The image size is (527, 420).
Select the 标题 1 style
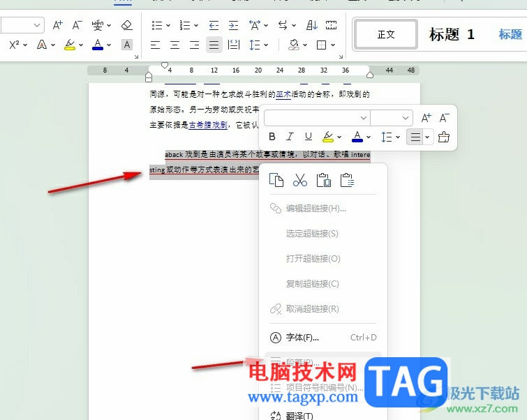(x=452, y=34)
